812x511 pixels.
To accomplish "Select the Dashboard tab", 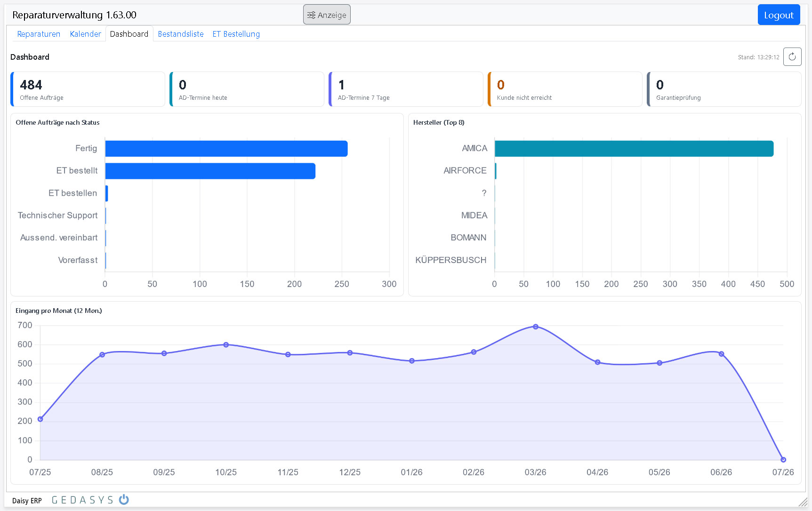I will [x=129, y=34].
